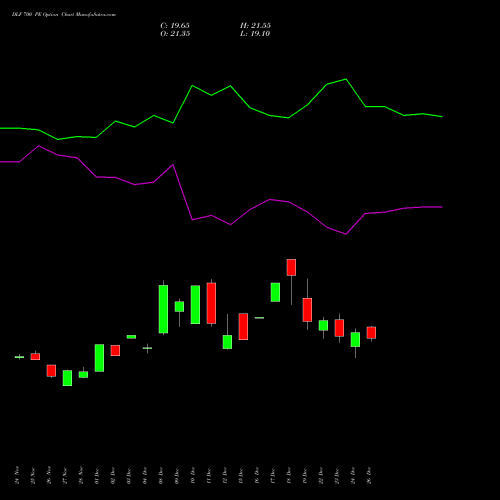Select the '27 Nov' date label
Screen dimensions: 500x500
pos(65,475)
